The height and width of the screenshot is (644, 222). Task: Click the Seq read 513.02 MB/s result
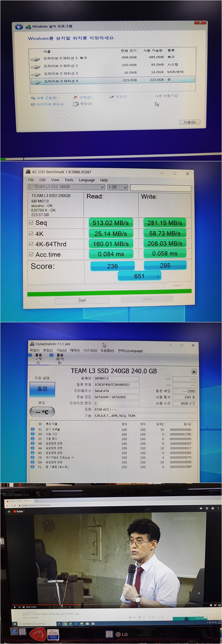[111, 223]
